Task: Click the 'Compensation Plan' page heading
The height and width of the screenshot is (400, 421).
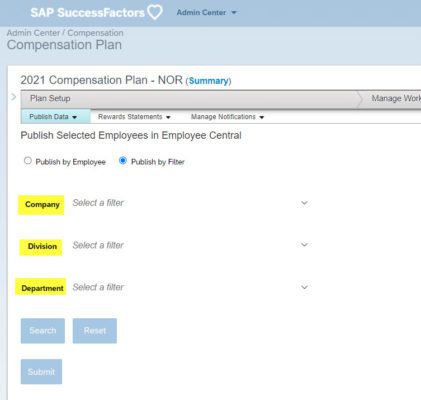Action: click(64, 45)
